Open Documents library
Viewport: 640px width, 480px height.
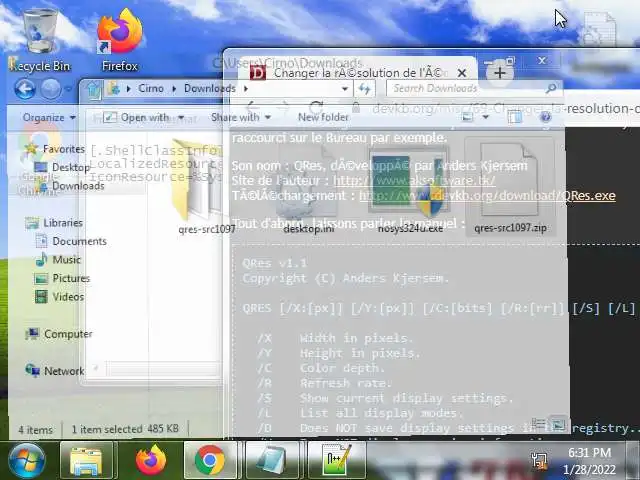pos(71,241)
